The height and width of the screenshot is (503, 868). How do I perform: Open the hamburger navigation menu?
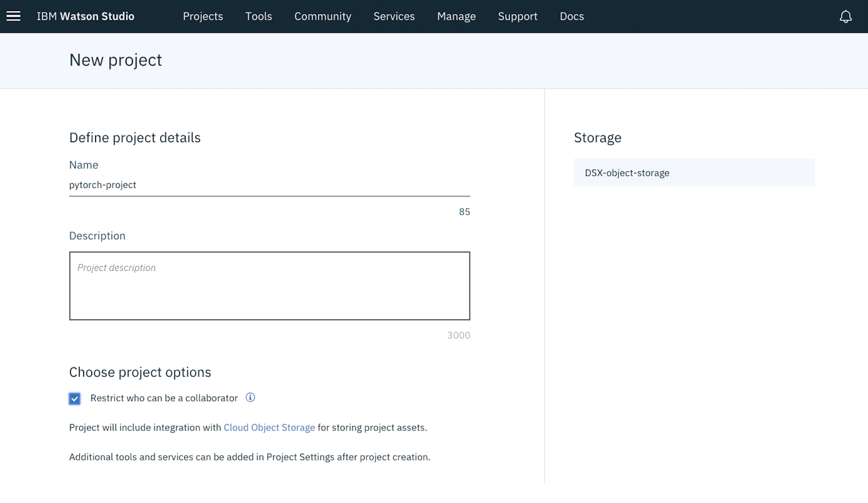(x=13, y=16)
